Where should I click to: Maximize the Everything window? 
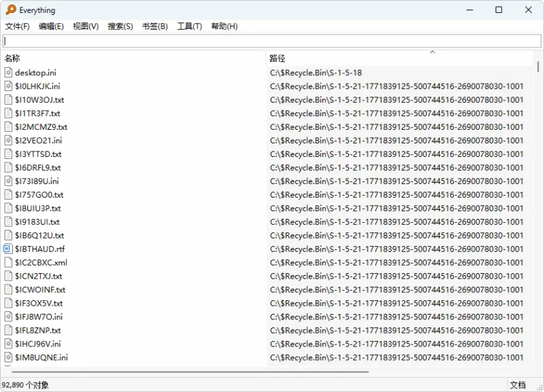498,10
